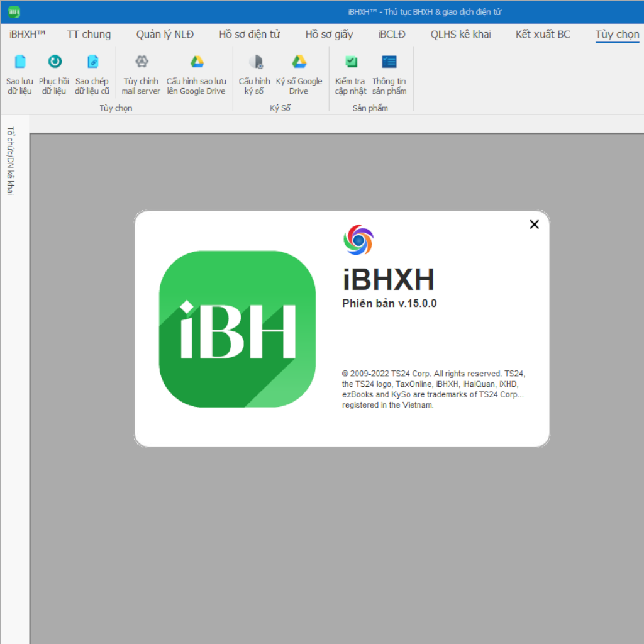Switch to QLHS kê khai tab
The image size is (644, 644).
coord(460,35)
